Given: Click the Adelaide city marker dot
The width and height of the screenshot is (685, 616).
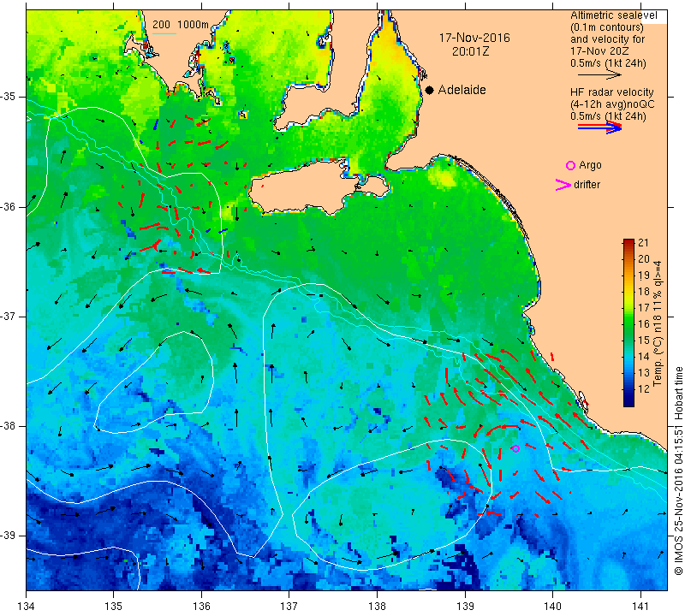Looking at the screenshot, I should (x=430, y=90).
